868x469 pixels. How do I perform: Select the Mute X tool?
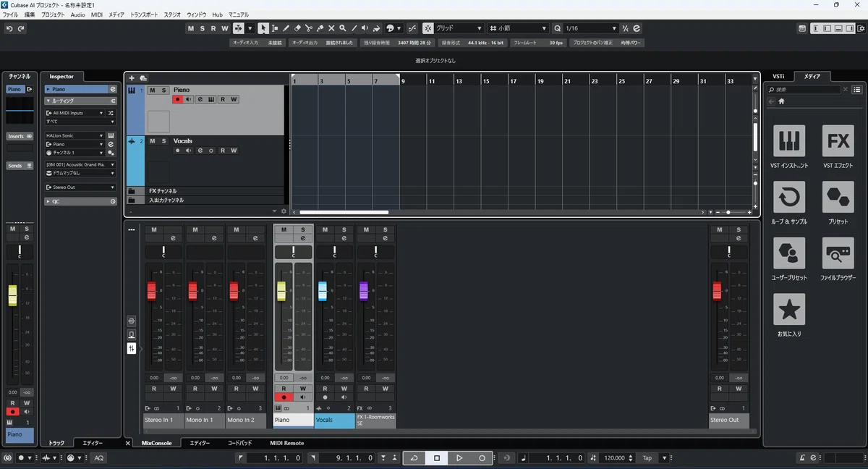point(331,28)
